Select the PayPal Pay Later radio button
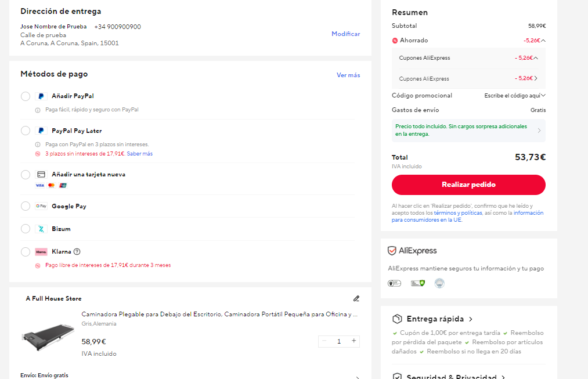The width and height of the screenshot is (588, 379). 26,131
